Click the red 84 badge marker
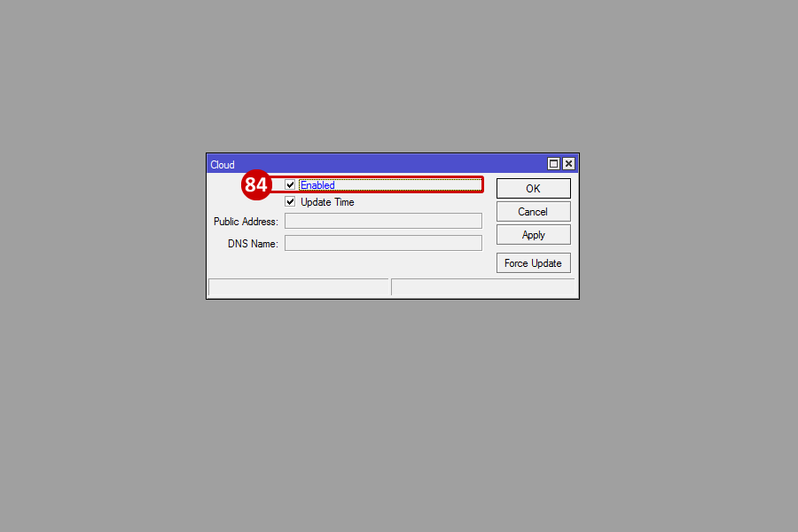Screen dimensions: 798x532 pyautogui.click(x=256, y=184)
